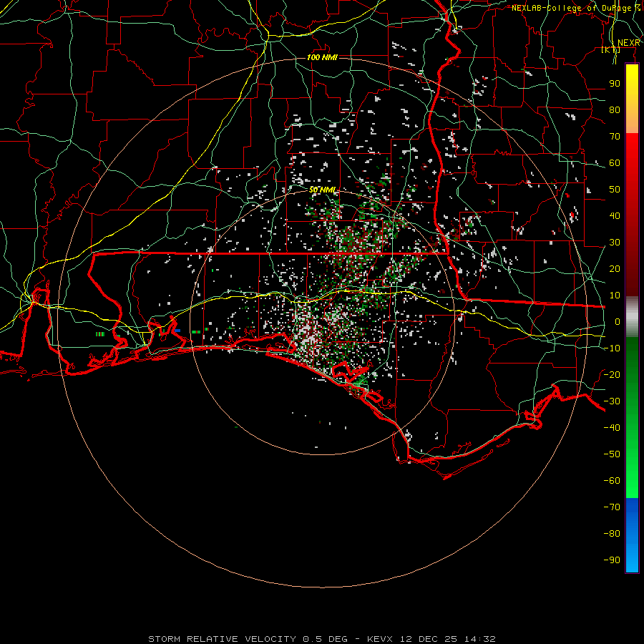Click the 80 value on velocity scale
Viewport: 644px width, 644px height.
click(x=615, y=109)
